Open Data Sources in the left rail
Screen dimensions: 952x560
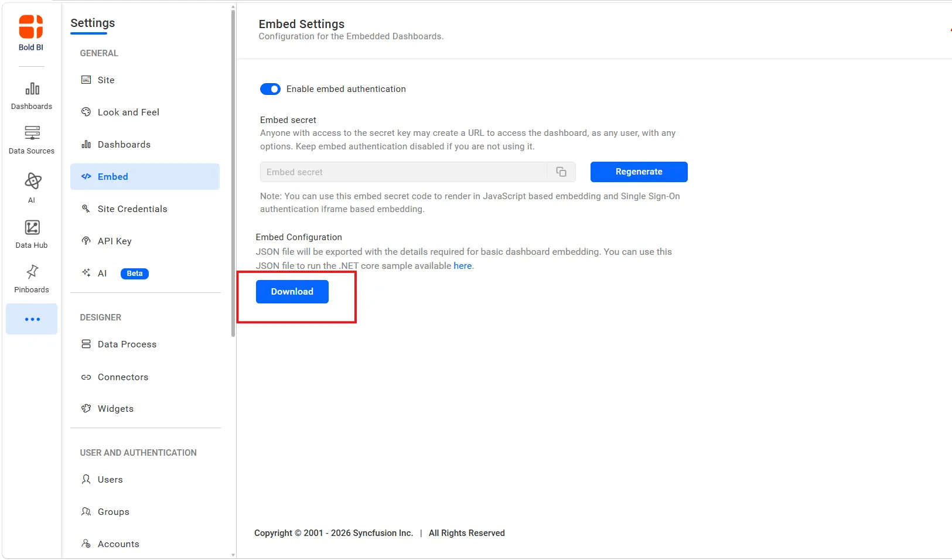click(x=32, y=140)
